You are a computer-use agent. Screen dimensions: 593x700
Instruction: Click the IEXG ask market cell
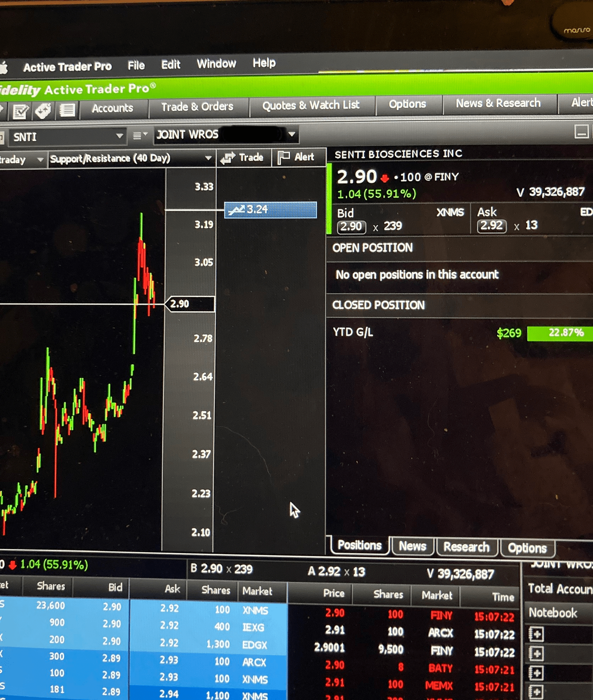[x=253, y=627]
